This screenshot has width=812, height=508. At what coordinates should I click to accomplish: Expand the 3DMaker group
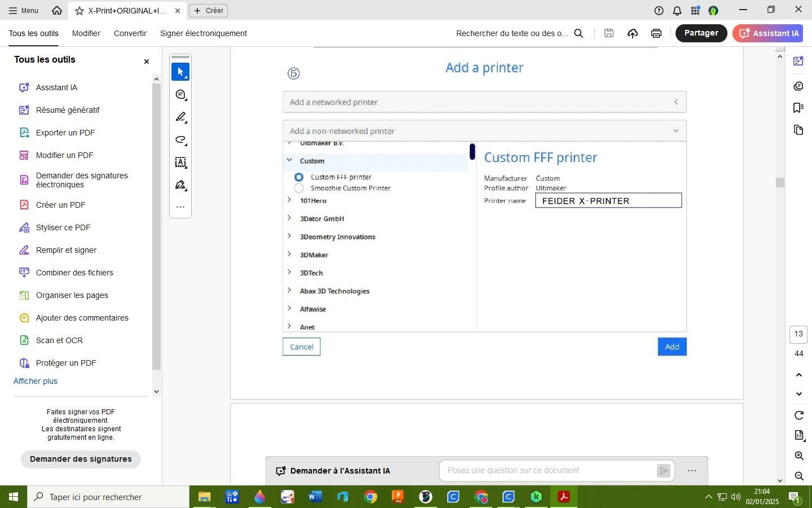[289, 254]
